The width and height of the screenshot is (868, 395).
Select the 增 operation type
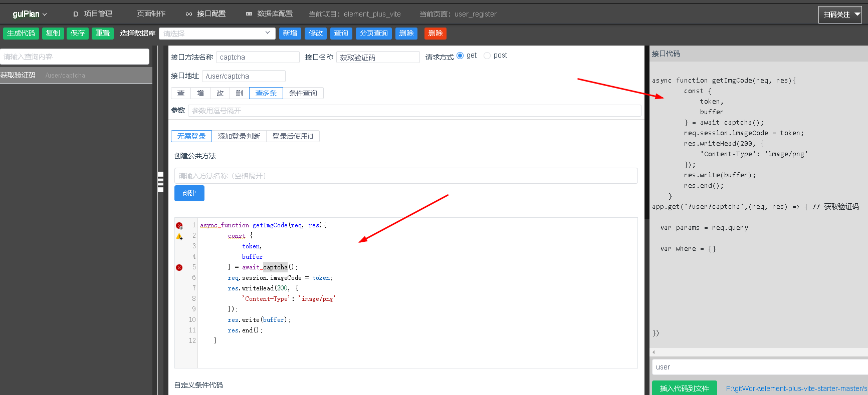coord(200,93)
